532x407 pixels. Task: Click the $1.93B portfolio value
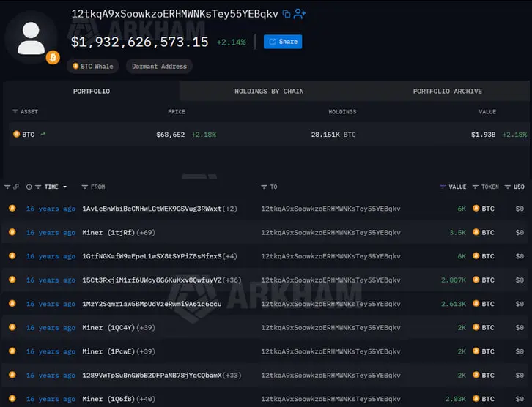[483, 135]
